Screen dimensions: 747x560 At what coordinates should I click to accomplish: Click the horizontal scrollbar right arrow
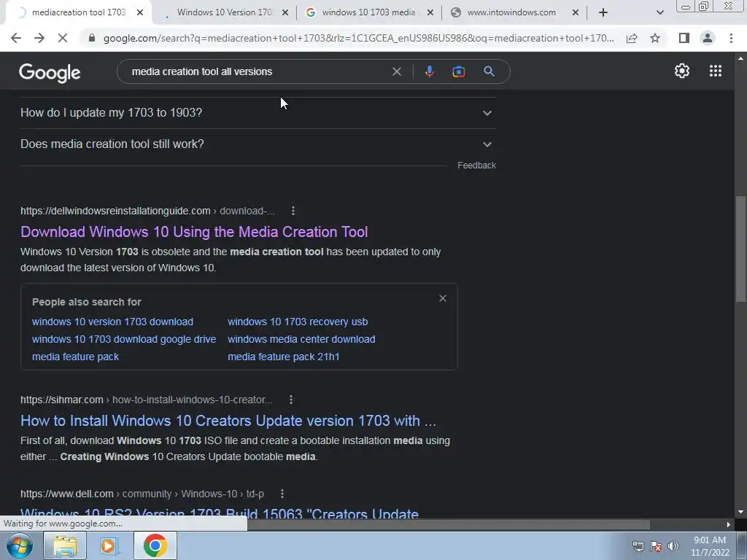pyautogui.click(x=729, y=525)
